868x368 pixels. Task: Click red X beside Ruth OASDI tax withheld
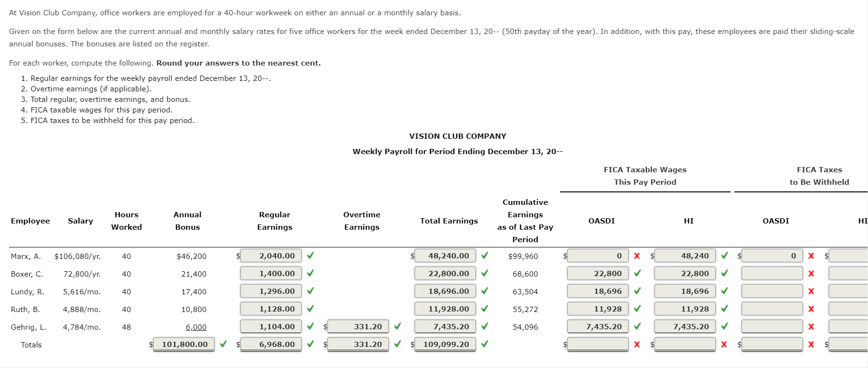coord(811,309)
